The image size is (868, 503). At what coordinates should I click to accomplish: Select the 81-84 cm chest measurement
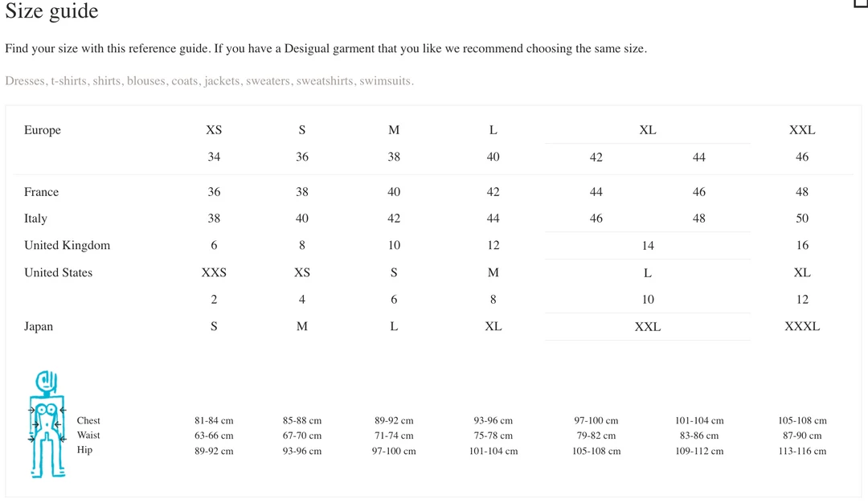[x=214, y=421]
